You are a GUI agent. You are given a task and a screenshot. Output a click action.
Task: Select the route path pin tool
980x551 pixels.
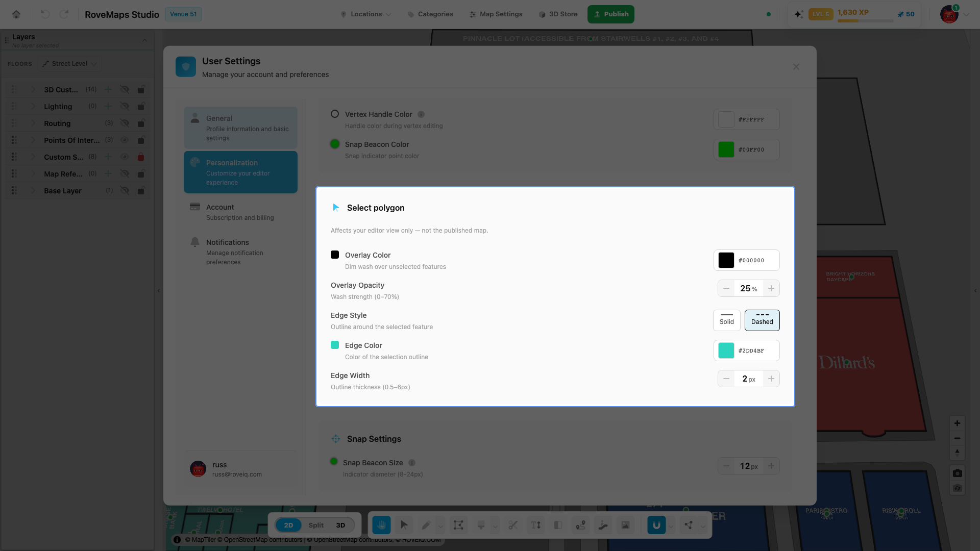[x=580, y=525]
